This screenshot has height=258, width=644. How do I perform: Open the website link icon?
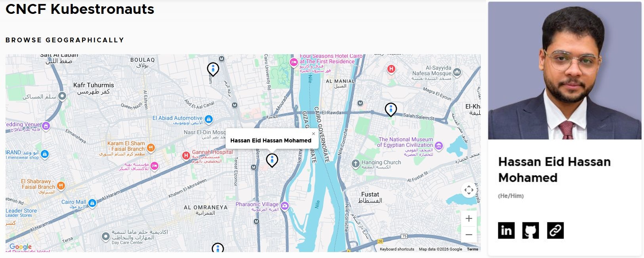(x=555, y=230)
